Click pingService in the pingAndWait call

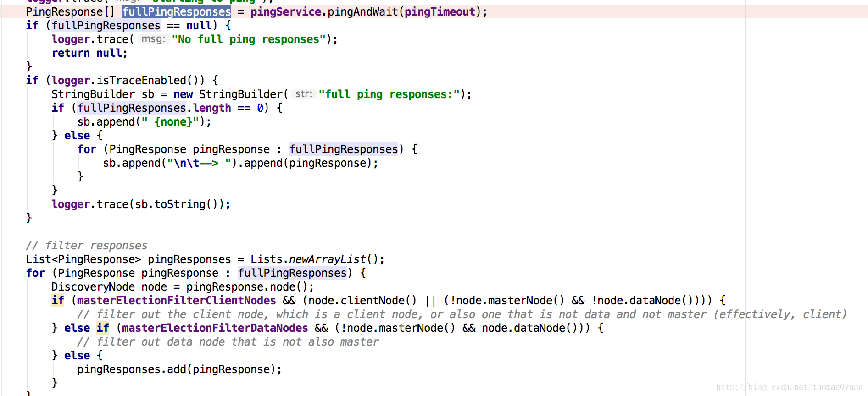(x=285, y=12)
